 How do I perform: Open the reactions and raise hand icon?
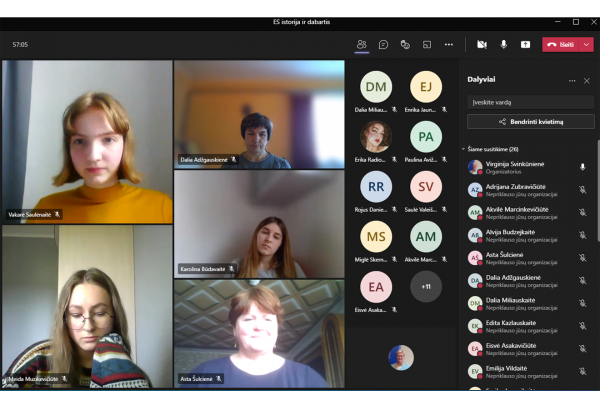tap(405, 45)
